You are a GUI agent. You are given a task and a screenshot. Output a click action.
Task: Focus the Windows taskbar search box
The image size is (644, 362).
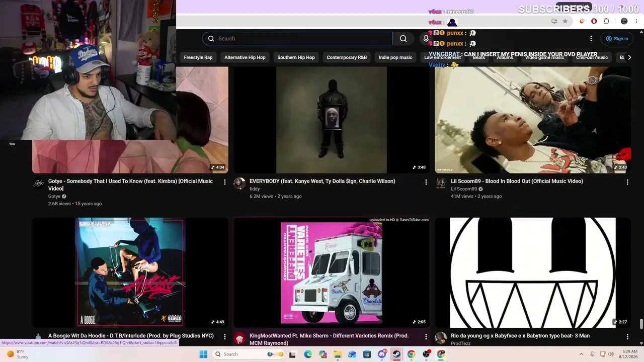(x=249, y=354)
